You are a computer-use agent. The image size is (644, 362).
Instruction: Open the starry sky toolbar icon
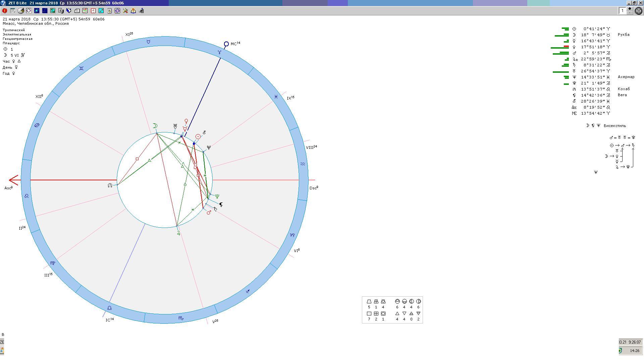coord(45,11)
